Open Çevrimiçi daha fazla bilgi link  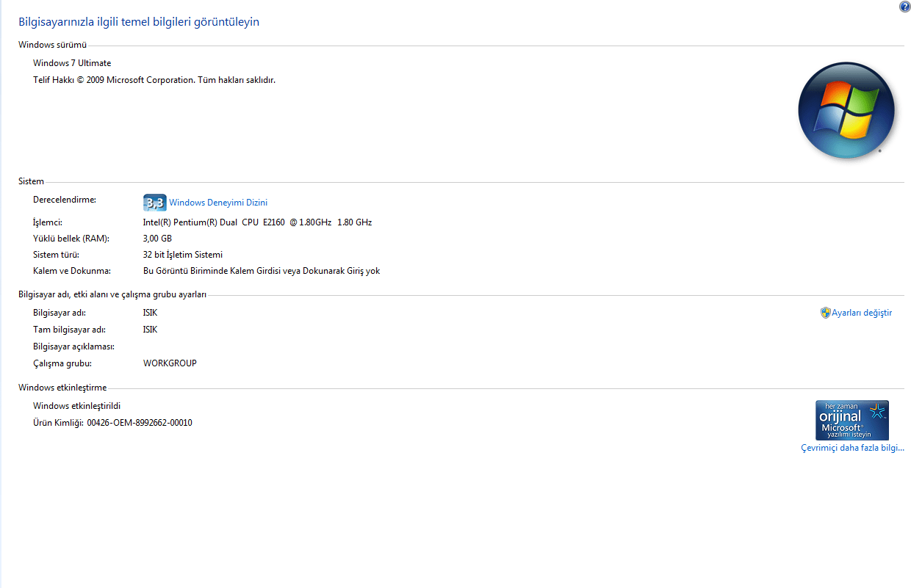pos(852,448)
